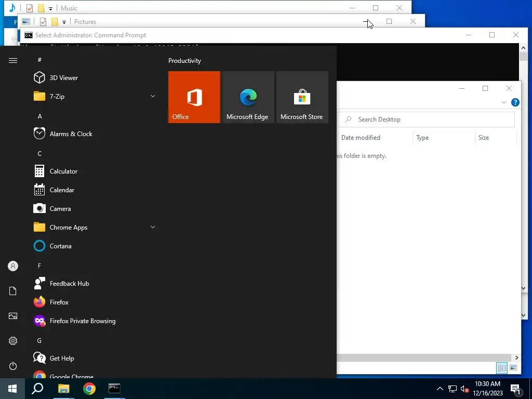The image size is (532, 399).
Task: Open the Music window quick access dropdown
Action: pos(50,8)
